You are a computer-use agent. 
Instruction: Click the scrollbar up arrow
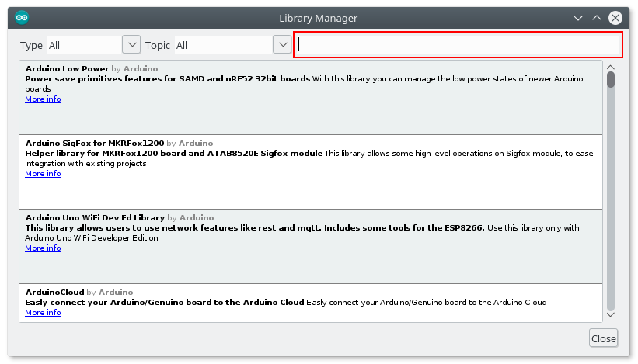click(x=611, y=67)
